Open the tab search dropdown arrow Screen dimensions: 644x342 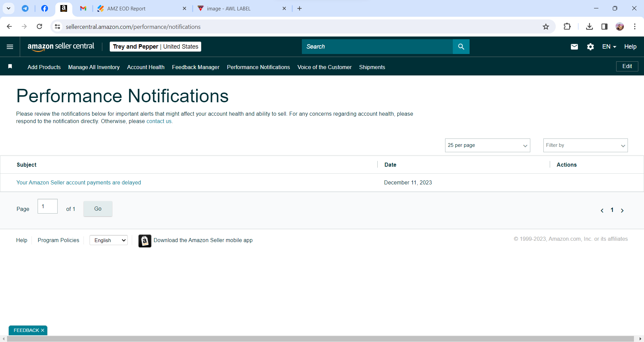coord(9,8)
